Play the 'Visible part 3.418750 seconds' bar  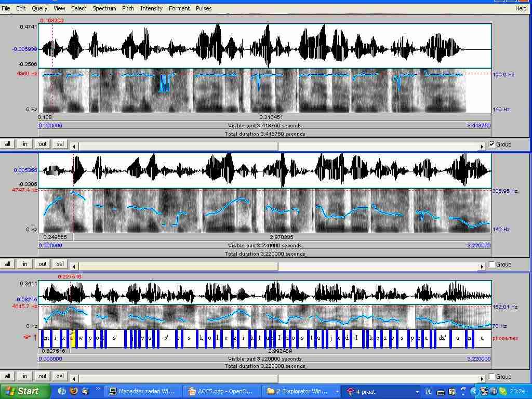coord(264,126)
